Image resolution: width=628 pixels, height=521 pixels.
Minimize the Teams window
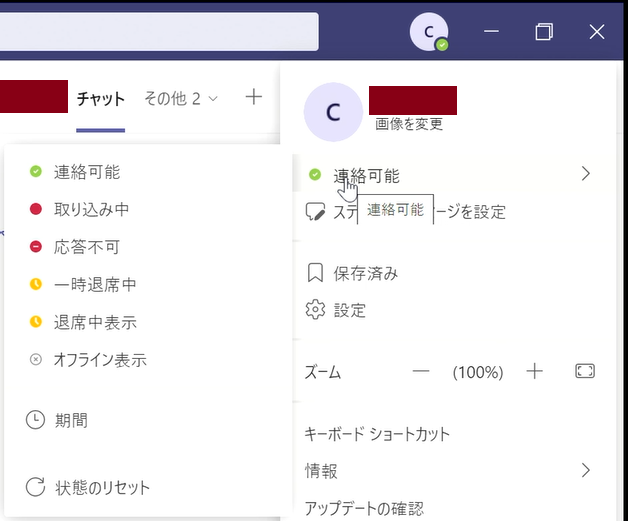pos(491,31)
